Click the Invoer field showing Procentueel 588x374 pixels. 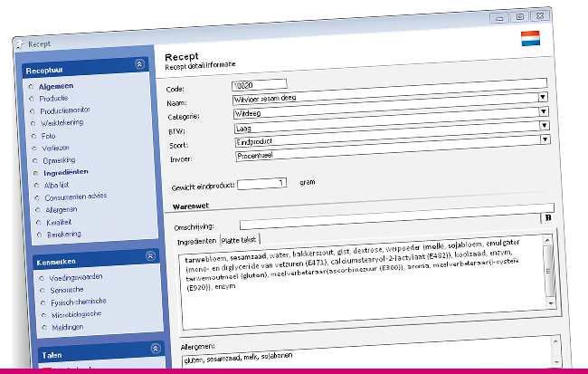pyautogui.click(x=392, y=149)
